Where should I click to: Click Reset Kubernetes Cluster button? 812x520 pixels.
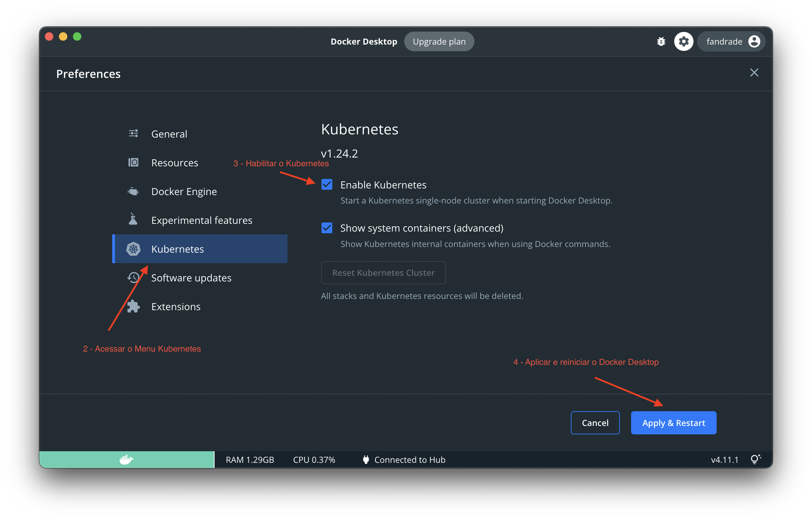(383, 273)
